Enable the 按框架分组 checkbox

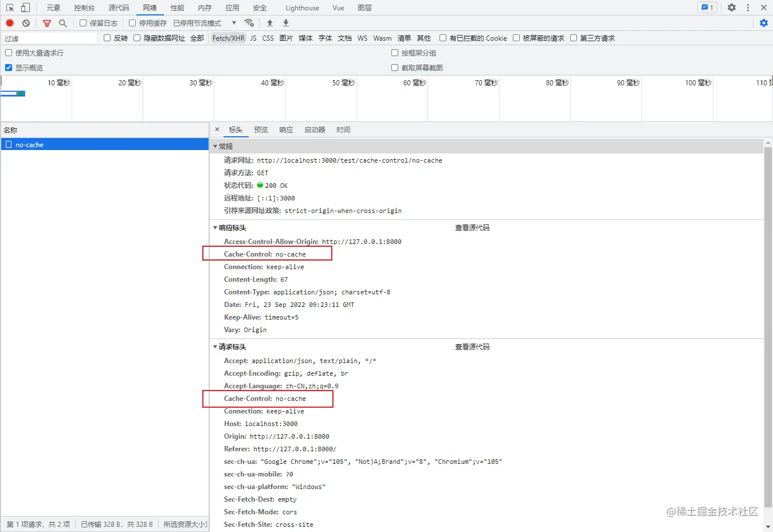[395, 53]
